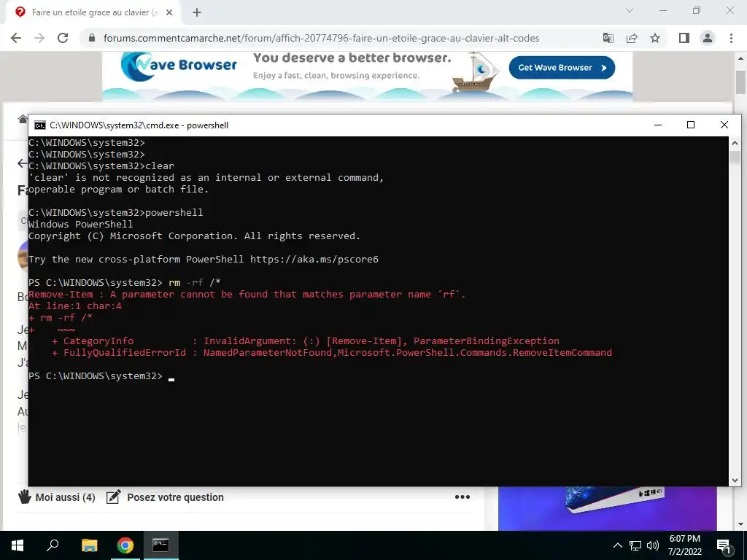The height and width of the screenshot is (560, 747).
Task: Open the three-dot more options on post
Action: tap(462, 497)
